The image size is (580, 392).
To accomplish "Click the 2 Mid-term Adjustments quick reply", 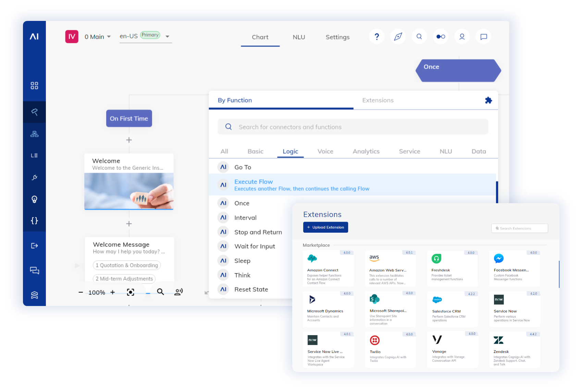I will click(x=124, y=279).
